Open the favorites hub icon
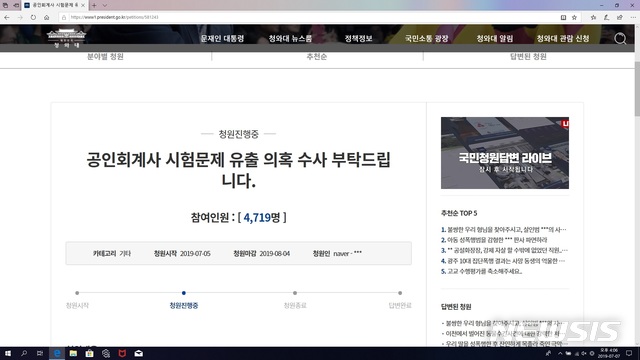The width and height of the screenshot is (640, 360). (593, 17)
